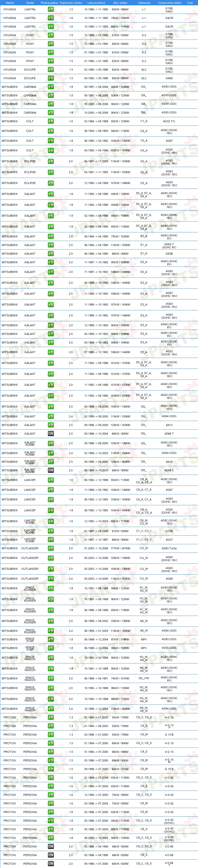Select the 4G63 Turbo engine cell
The image size is (198, 868).
169,548
